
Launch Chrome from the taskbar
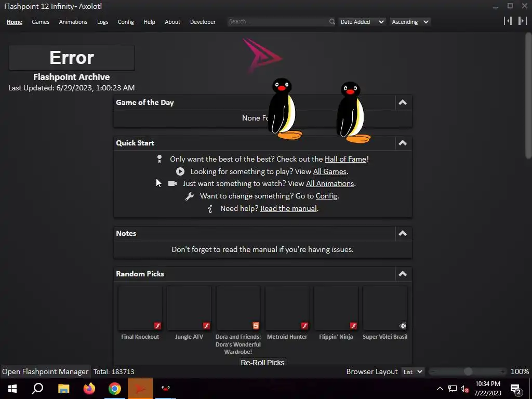tap(115, 389)
